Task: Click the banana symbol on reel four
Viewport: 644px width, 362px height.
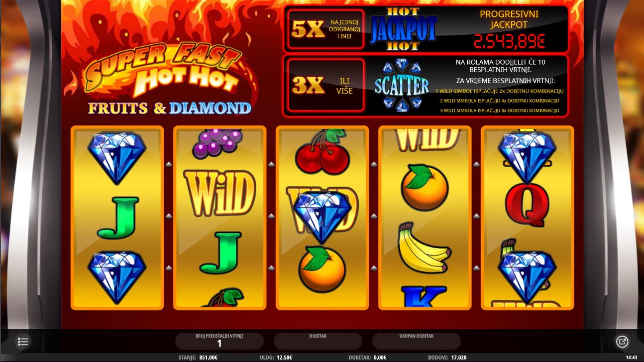Action: pyautogui.click(x=424, y=249)
